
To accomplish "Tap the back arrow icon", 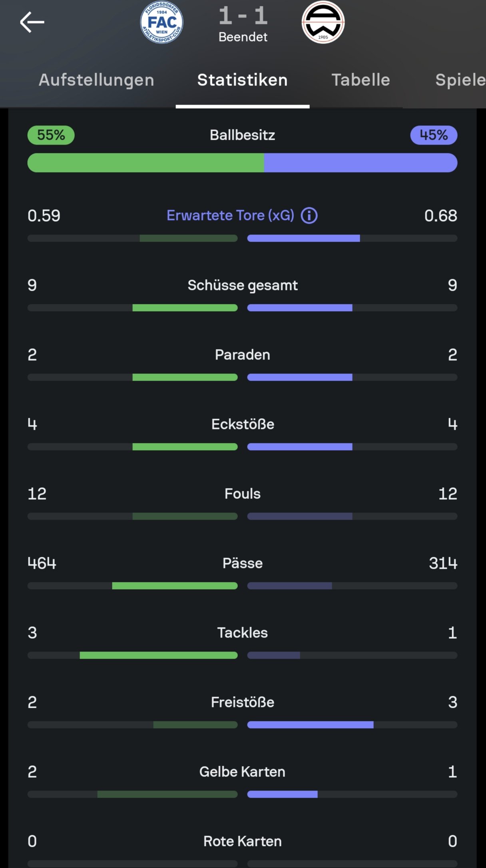I will click(x=32, y=22).
